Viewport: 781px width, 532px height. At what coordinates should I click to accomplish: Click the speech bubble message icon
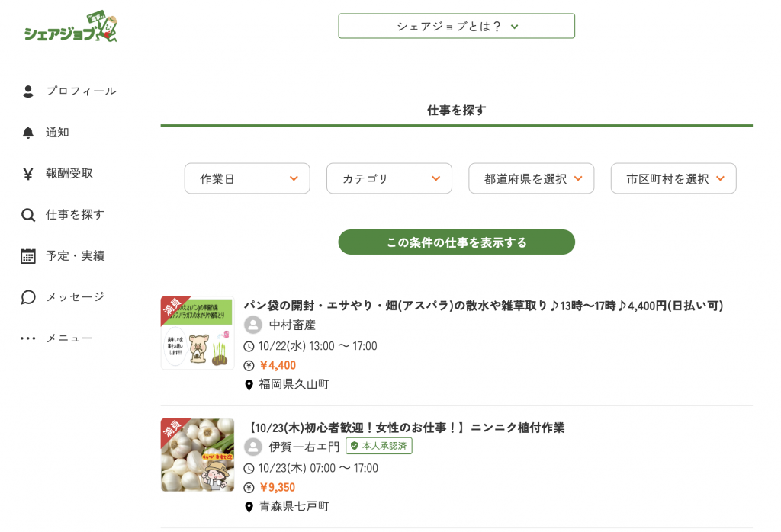tap(28, 297)
